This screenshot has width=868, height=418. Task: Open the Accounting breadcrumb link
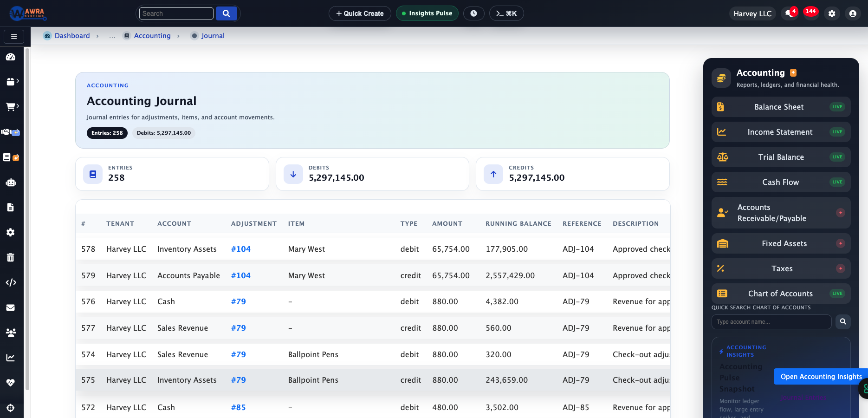[152, 35]
